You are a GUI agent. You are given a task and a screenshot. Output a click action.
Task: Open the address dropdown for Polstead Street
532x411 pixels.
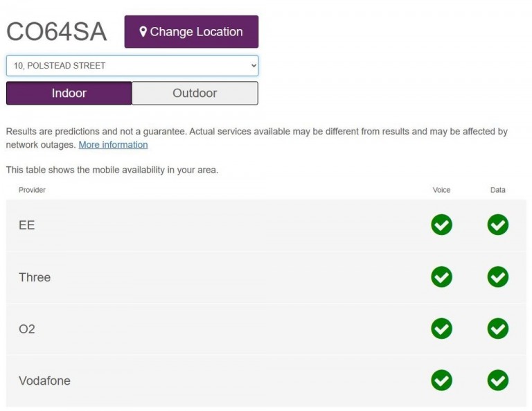pyautogui.click(x=132, y=66)
